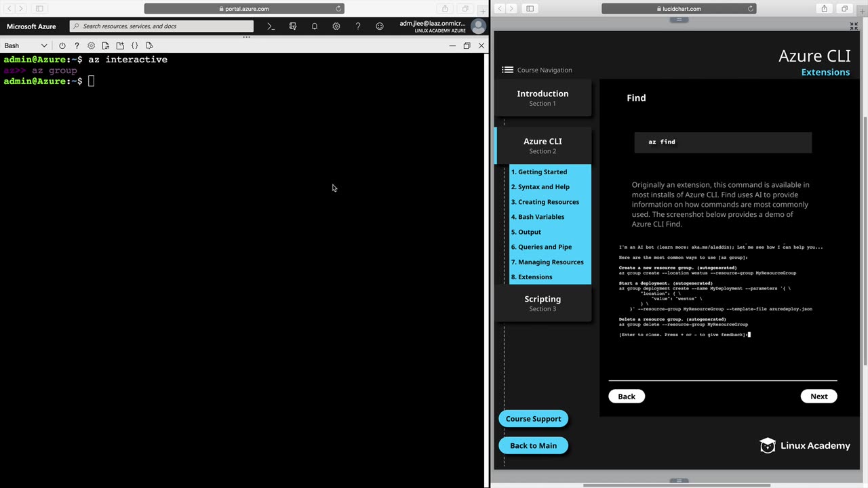Image resolution: width=868 pixels, height=488 pixels.
Task: Go forward in the Azure Safari window
Action: tap(21, 9)
